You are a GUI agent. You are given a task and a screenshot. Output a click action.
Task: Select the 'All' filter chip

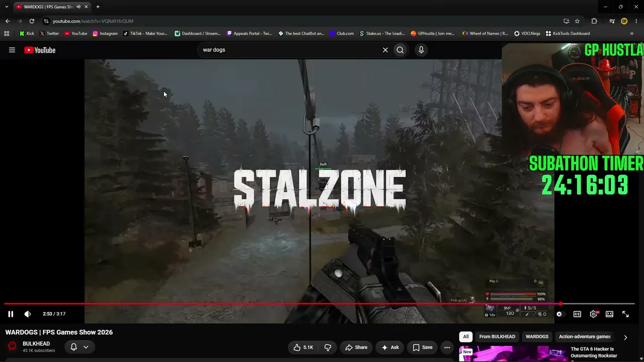click(466, 337)
